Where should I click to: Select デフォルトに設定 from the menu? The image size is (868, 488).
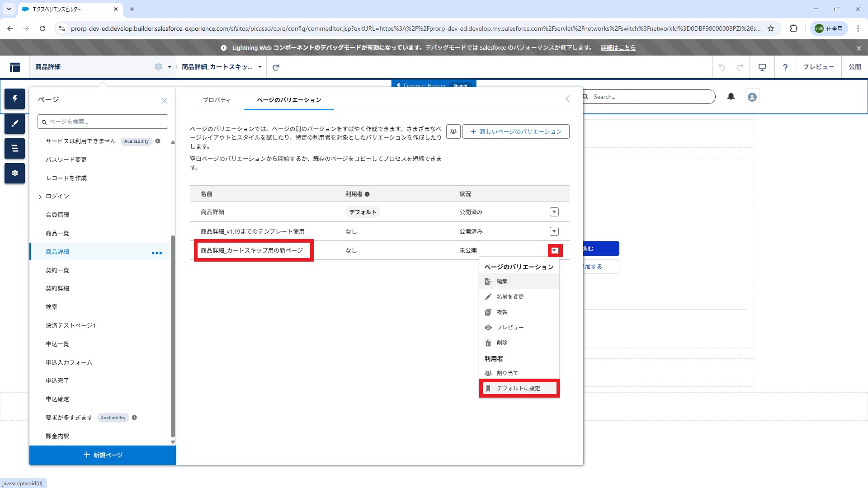519,389
